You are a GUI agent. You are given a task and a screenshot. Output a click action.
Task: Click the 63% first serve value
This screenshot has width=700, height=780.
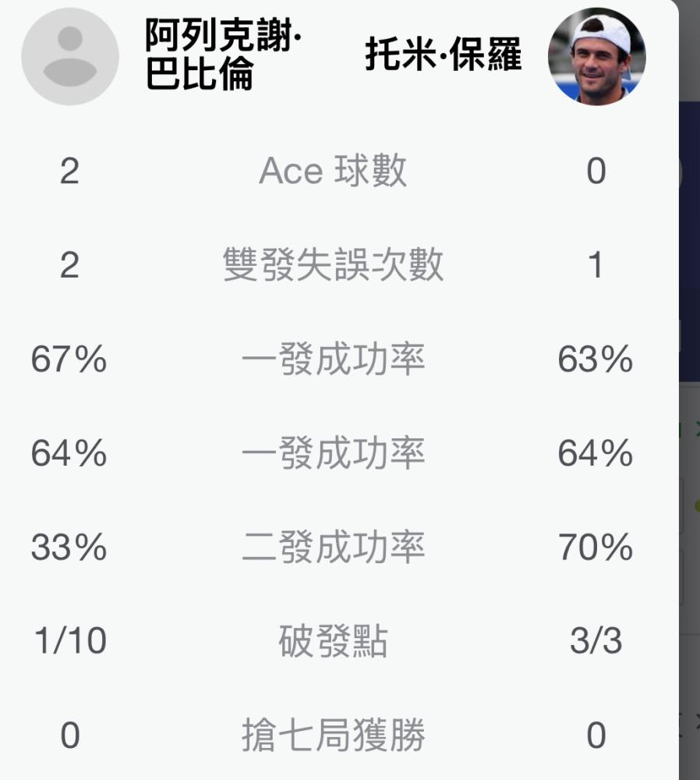(596, 359)
